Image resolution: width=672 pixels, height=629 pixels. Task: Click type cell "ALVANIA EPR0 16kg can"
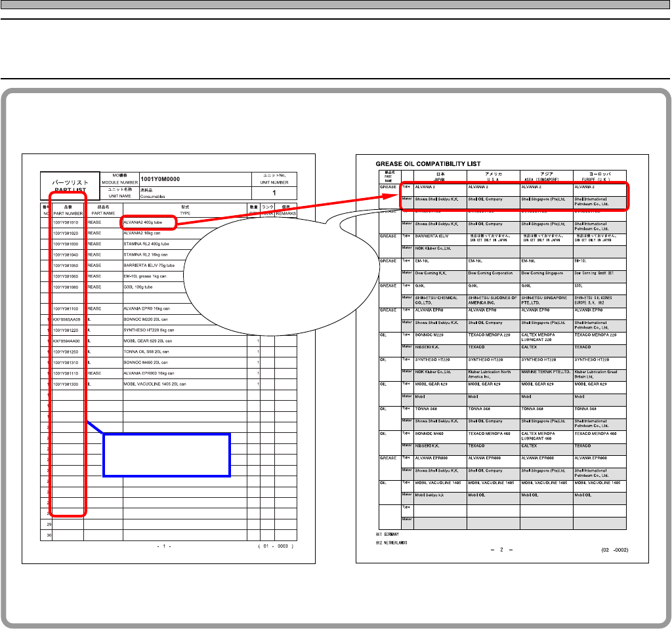pos(146,309)
